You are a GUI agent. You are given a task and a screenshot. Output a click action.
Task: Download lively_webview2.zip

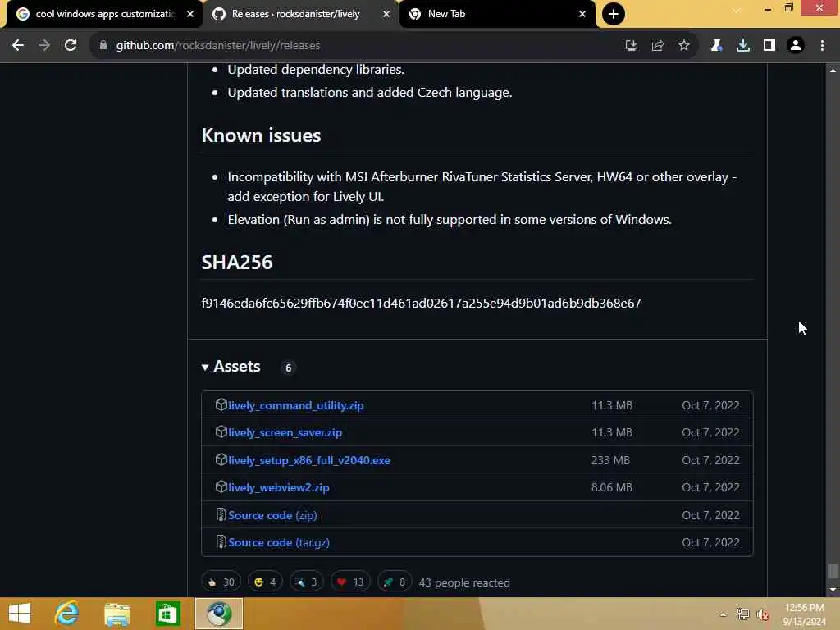(279, 487)
